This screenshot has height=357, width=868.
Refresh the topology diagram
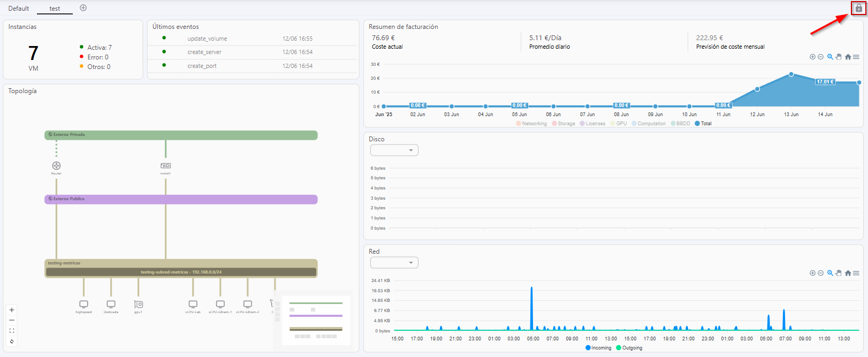[12, 341]
